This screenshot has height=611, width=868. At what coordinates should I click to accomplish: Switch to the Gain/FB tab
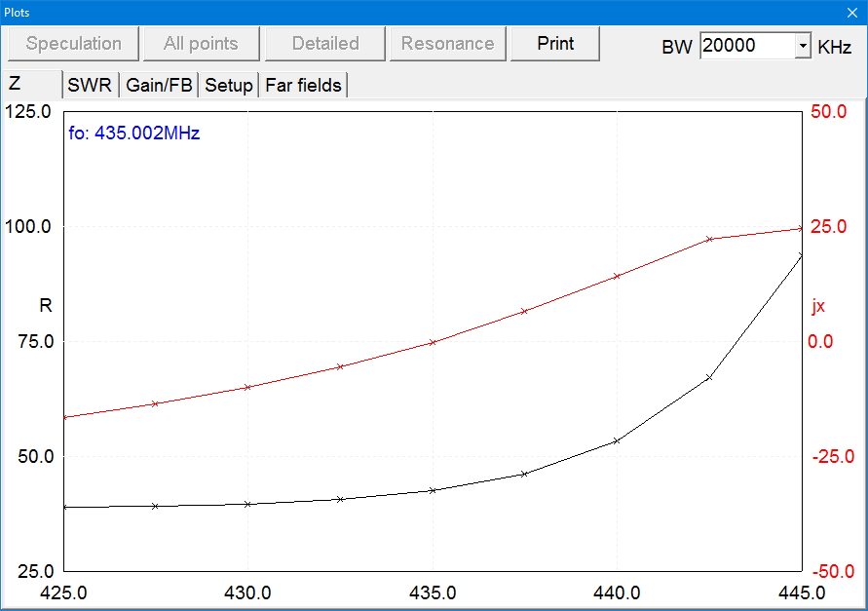pos(159,86)
